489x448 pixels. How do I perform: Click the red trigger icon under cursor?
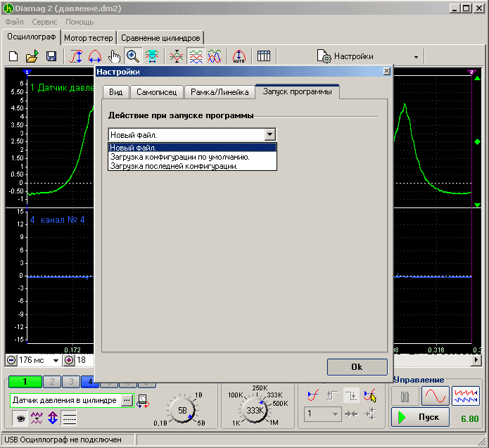point(370,396)
